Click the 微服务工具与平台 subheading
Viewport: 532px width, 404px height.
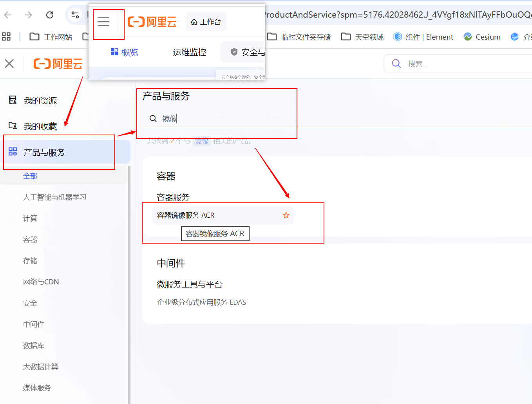point(190,284)
